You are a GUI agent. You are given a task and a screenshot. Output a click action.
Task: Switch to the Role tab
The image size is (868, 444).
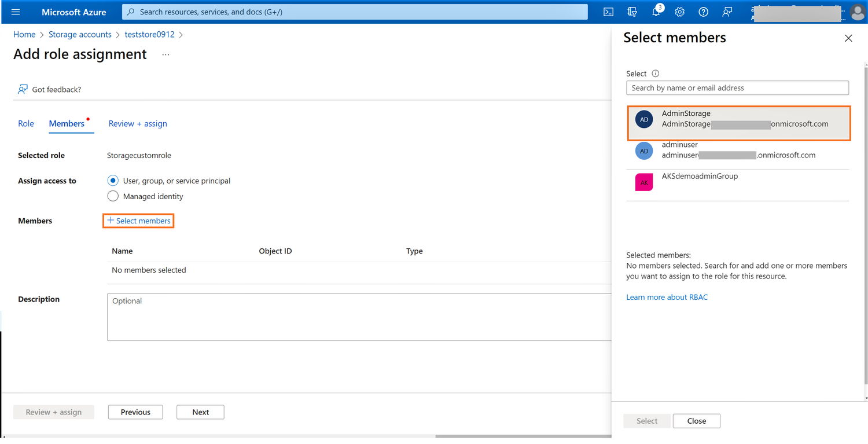click(x=26, y=123)
